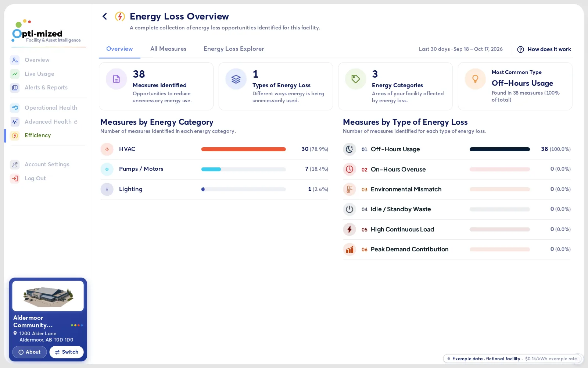Click the Pumps / Motors category icon
Image resolution: width=588 pixels, height=368 pixels.
tap(107, 169)
